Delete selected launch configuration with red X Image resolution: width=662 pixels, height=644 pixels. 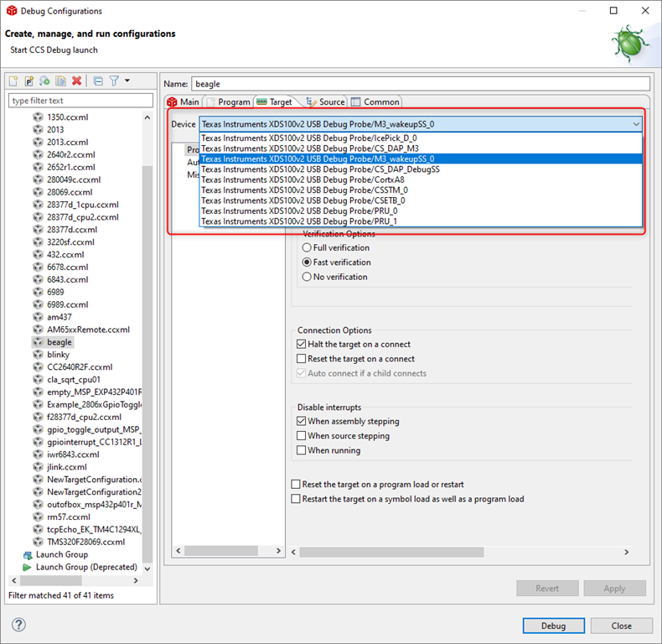click(76, 80)
